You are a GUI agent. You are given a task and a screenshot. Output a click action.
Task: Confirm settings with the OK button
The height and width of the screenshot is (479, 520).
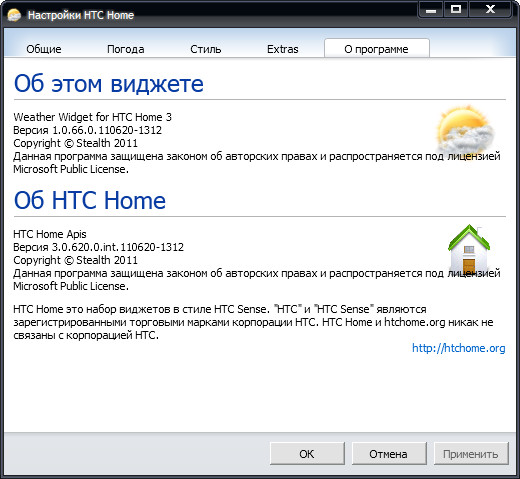pyautogui.click(x=307, y=454)
